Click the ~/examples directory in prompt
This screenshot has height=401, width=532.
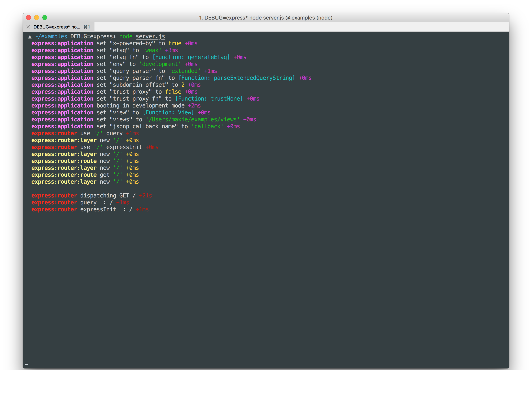click(x=51, y=36)
